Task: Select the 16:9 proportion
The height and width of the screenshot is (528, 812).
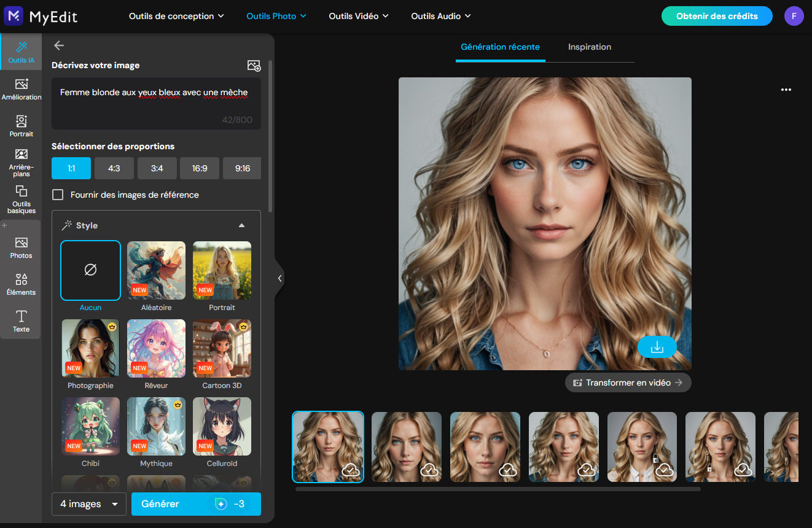Action: coord(200,168)
